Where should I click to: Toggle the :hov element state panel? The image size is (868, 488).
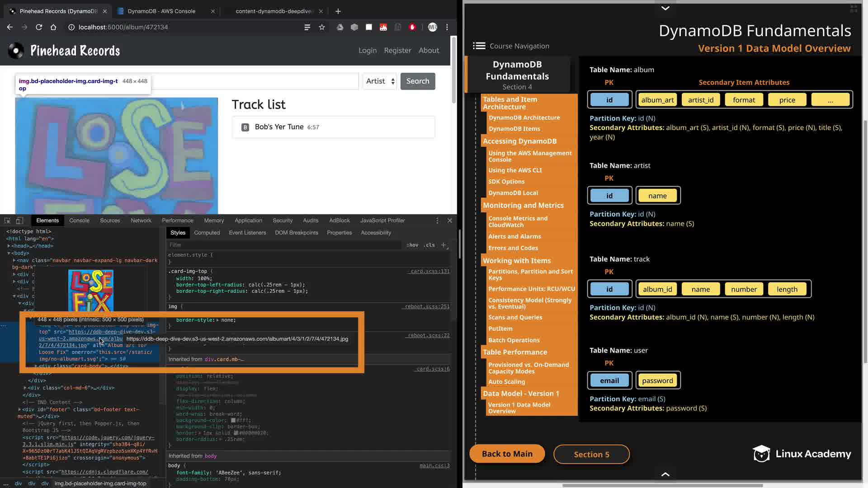tap(412, 245)
